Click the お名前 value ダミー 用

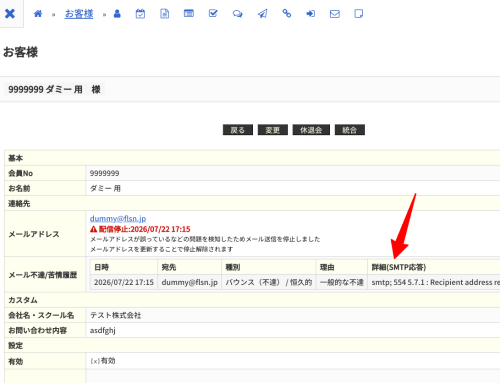click(105, 188)
